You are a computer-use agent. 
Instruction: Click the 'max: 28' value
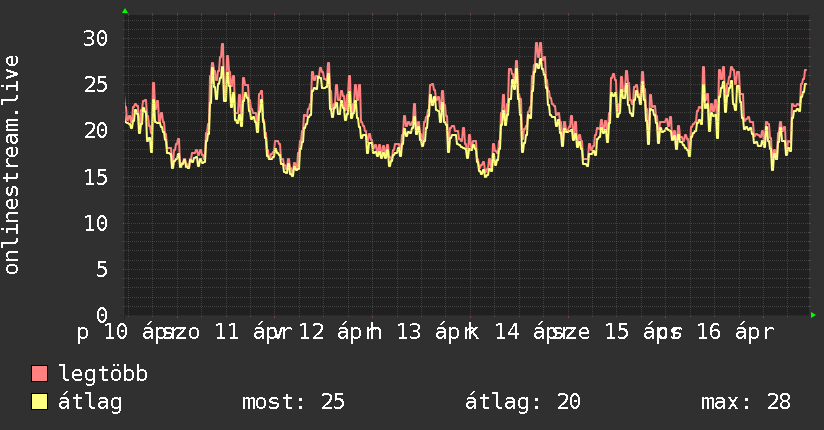[x=746, y=402]
